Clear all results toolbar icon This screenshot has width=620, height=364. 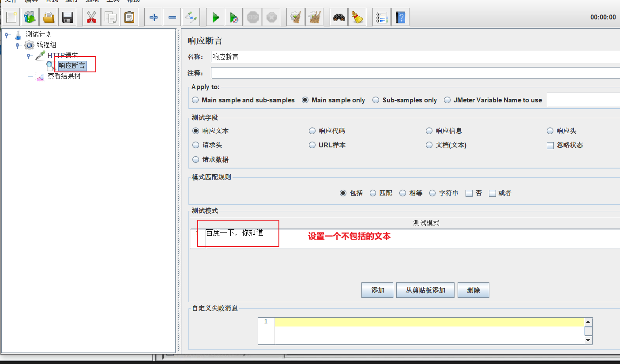(314, 18)
